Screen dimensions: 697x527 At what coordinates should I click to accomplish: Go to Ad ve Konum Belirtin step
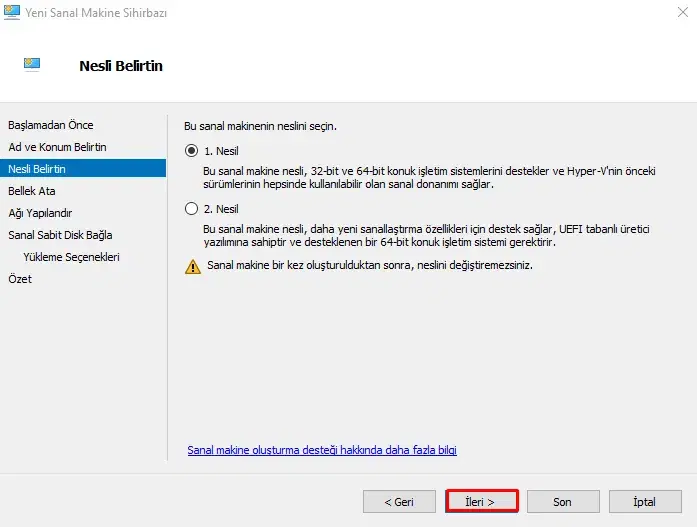click(x=57, y=147)
